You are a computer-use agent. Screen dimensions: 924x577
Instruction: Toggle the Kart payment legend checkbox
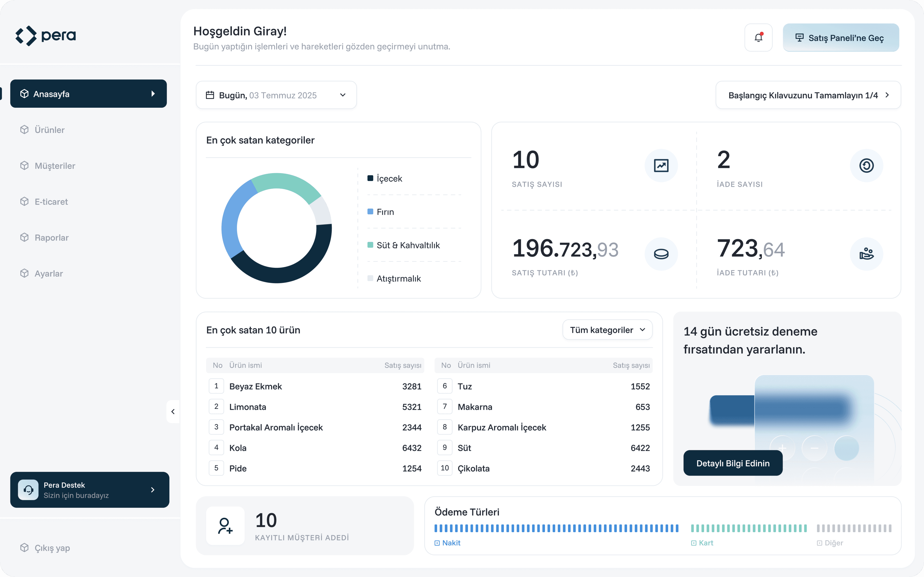click(x=694, y=543)
